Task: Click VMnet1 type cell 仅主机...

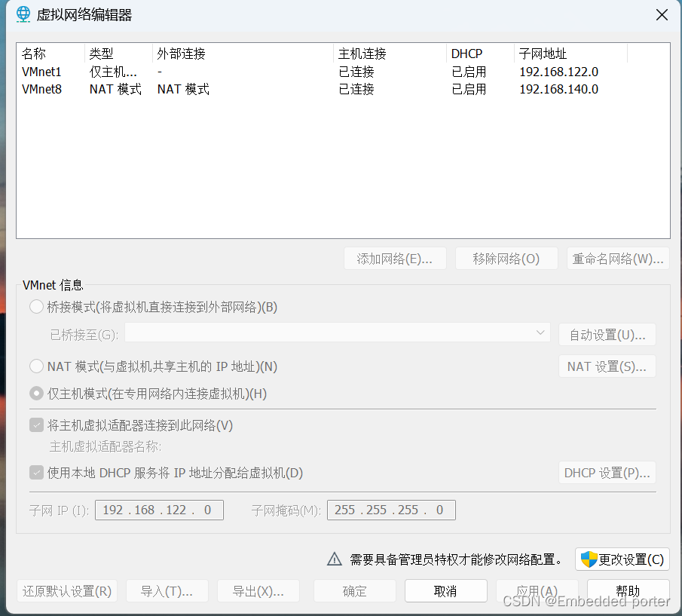Action: click(113, 72)
